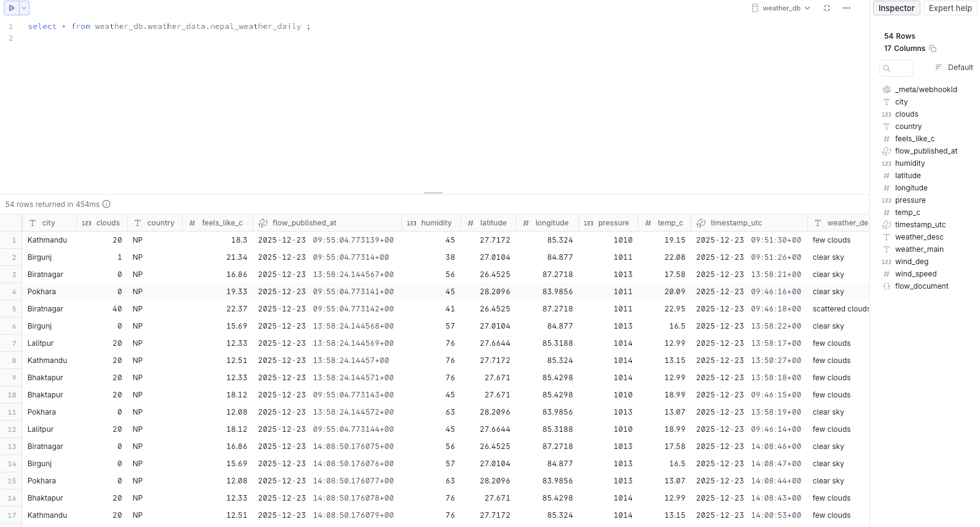Select flow_document column in Inspector list

[x=921, y=286]
